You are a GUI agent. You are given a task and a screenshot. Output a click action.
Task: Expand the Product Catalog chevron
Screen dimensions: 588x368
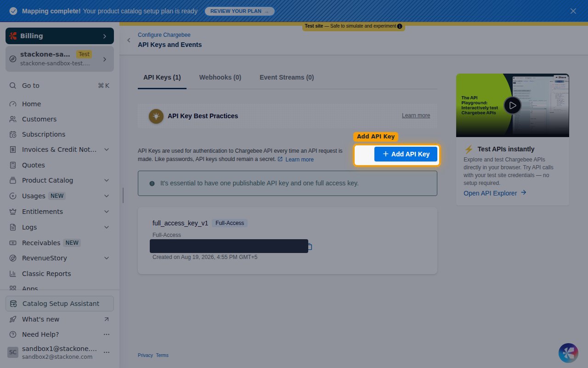107,180
